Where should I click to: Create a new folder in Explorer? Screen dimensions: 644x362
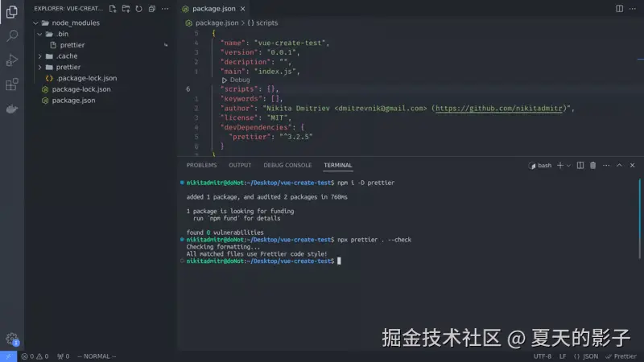[x=126, y=9]
